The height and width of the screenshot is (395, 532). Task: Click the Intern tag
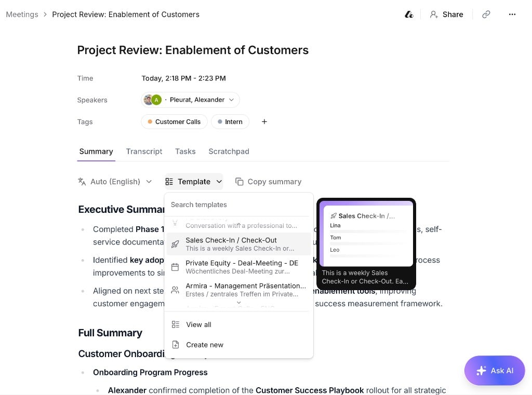coord(230,121)
